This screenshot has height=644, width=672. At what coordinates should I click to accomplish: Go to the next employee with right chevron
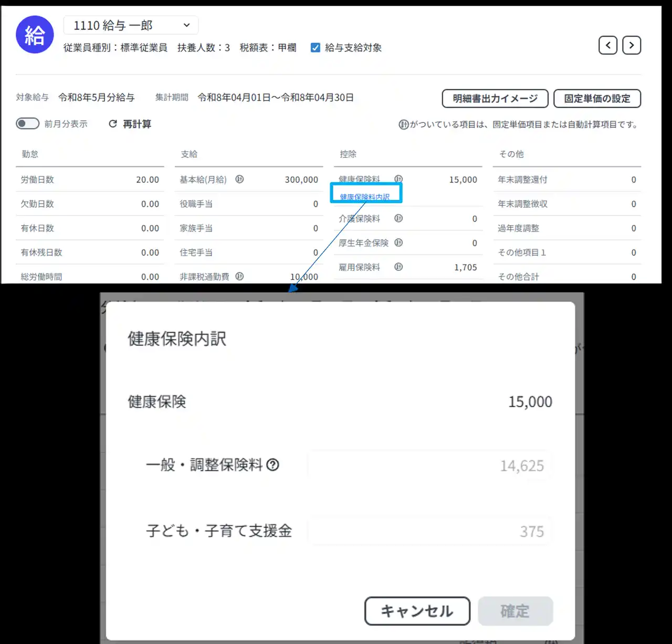pyautogui.click(x=632, y=46)
